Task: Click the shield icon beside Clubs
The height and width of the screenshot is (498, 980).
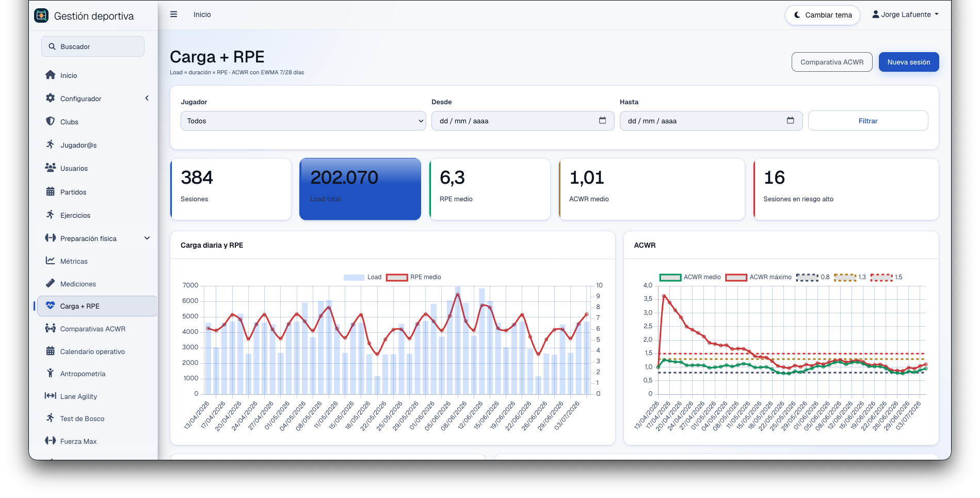Action: coord(50,121)
